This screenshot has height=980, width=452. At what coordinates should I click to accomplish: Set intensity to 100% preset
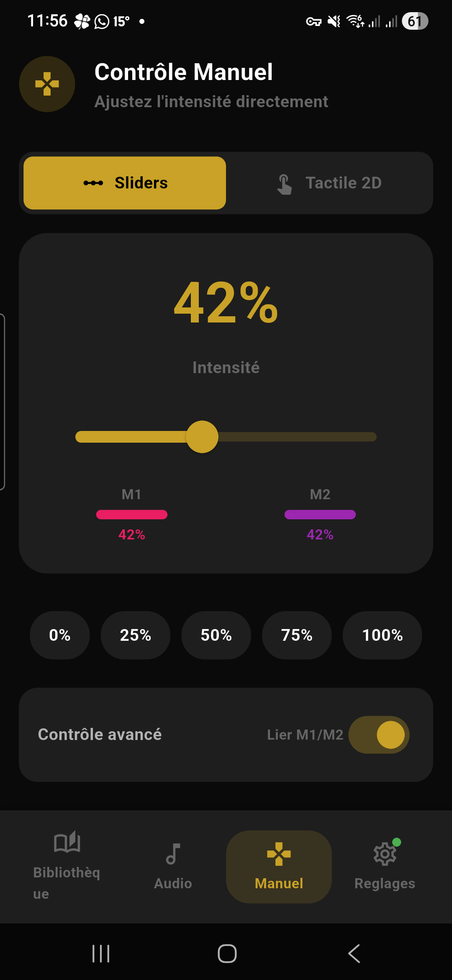click(382, 635)
